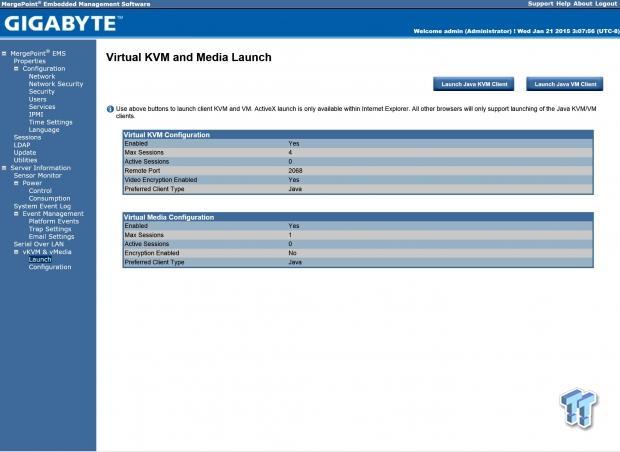Go to Time Settings in sidebar

(50, 122)
